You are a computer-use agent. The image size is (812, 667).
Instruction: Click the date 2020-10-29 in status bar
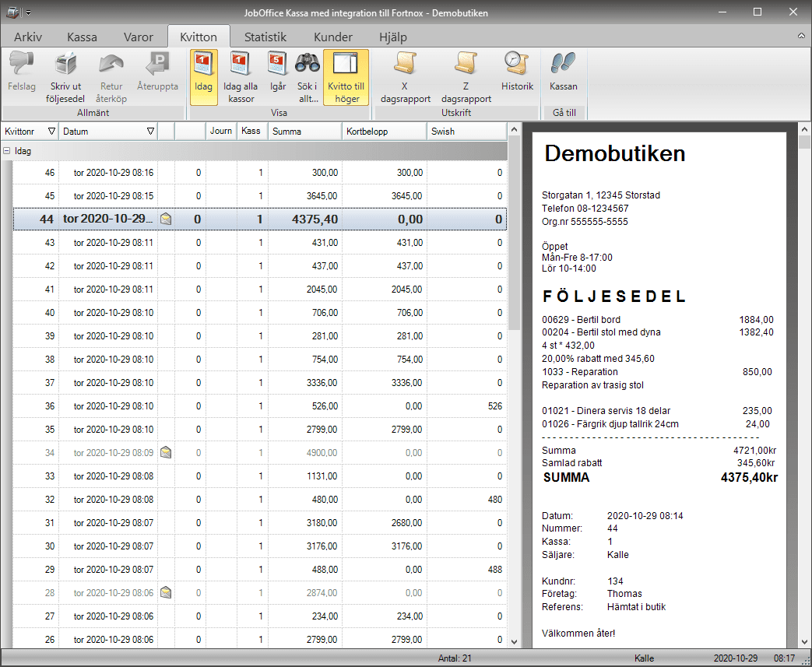pyautogui.click(x=736, y=658)
